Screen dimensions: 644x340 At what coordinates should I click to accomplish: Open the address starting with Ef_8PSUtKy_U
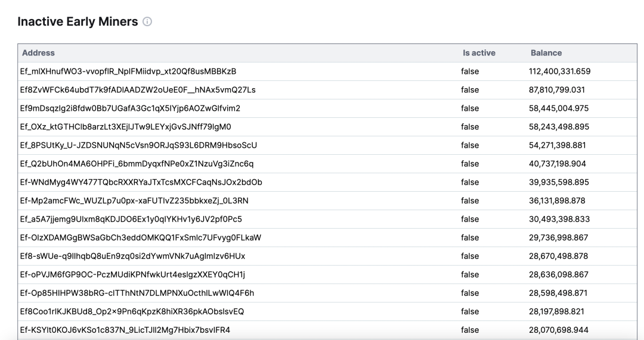pyautogui.click(x=138, y=145)
